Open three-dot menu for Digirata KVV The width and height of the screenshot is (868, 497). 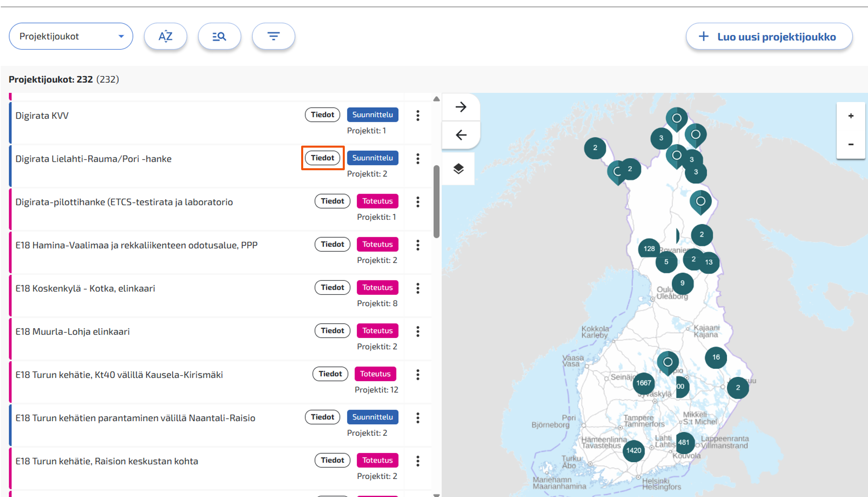coord(418,116)
